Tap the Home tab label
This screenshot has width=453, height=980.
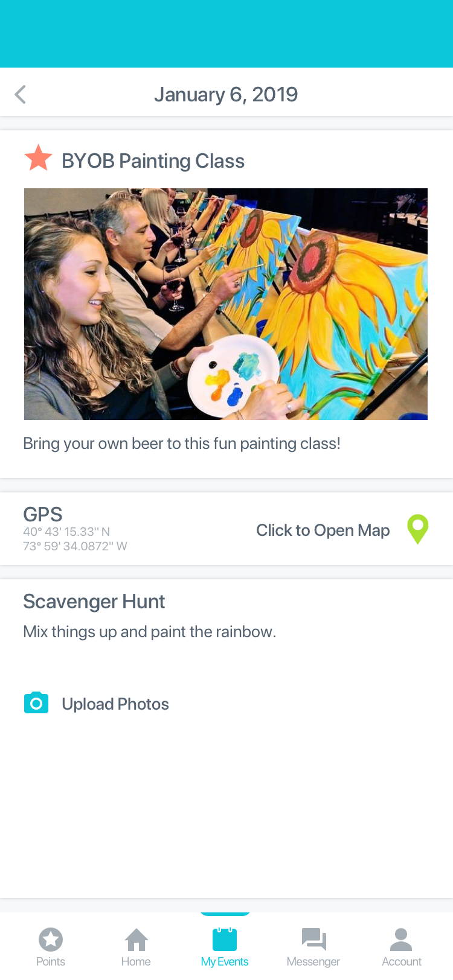[136, 961]
